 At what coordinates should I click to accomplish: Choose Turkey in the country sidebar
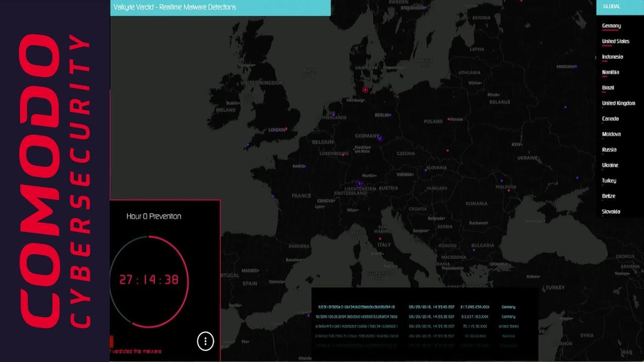(x=609, y=180)
